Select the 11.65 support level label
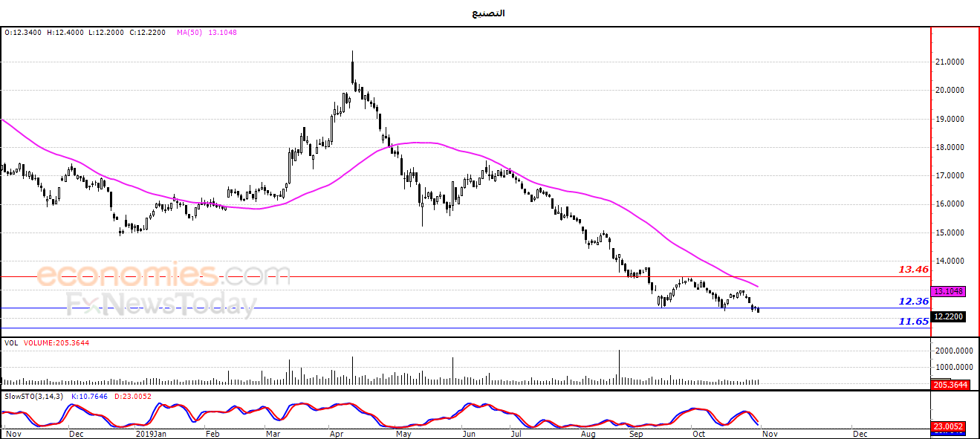Screen dimensions: 980x439 coord(914,321)
